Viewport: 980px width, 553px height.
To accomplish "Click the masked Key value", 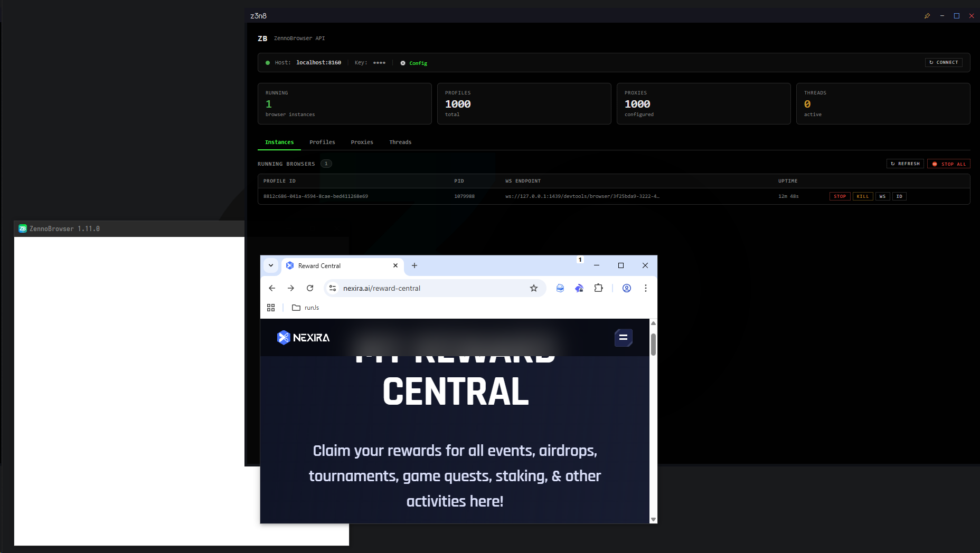I will click(x=379, y=63).
